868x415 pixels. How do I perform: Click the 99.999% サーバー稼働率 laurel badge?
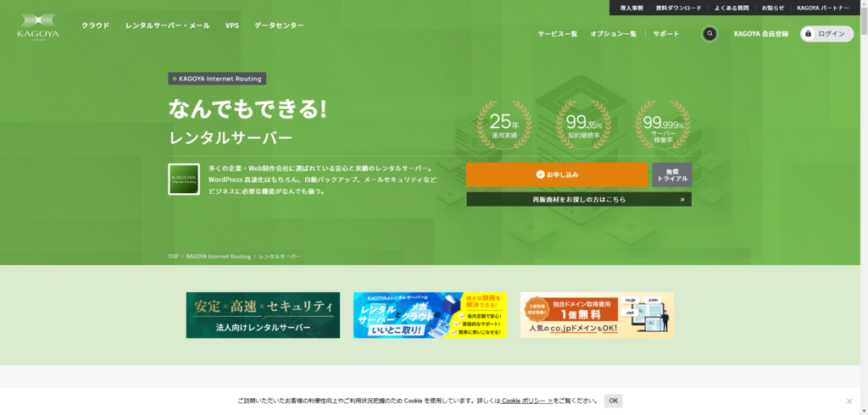[663, 125]
